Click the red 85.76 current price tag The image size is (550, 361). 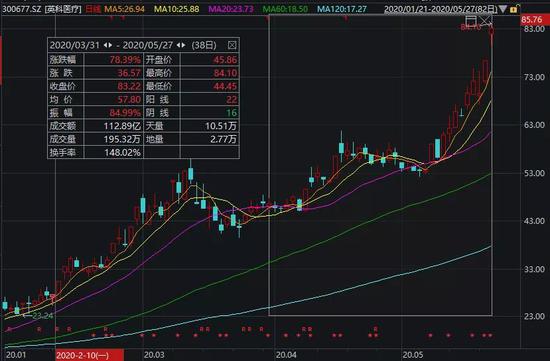click(x=534, y=20)
